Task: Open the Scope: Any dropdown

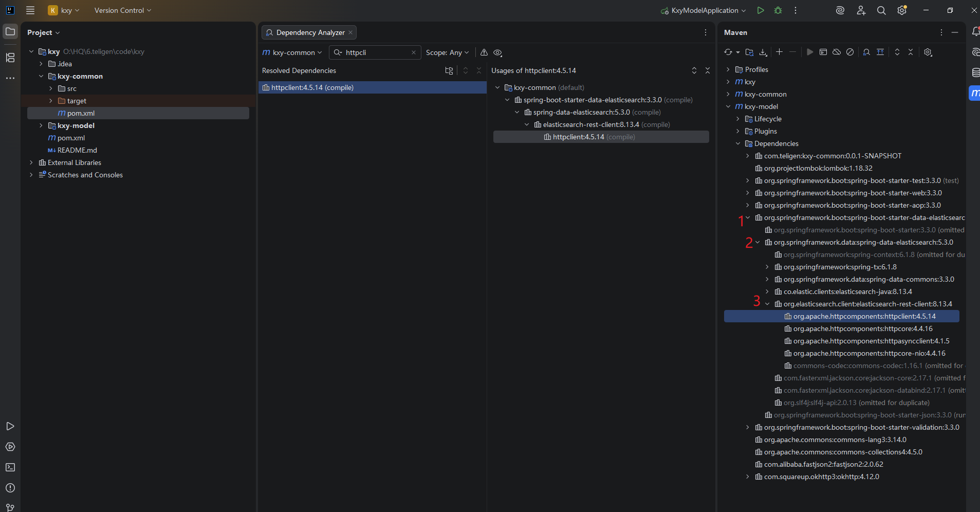Action: pos(447,52)
